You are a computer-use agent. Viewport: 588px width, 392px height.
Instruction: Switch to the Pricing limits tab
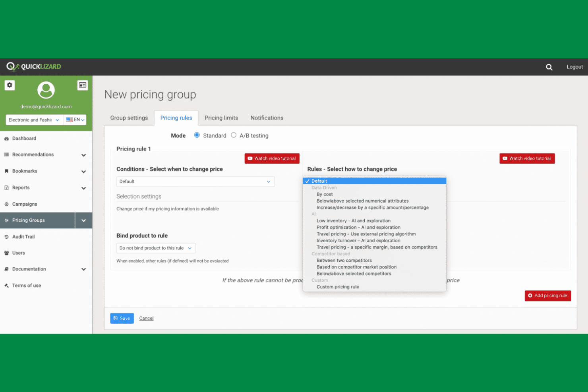click(x=221, y=118)
